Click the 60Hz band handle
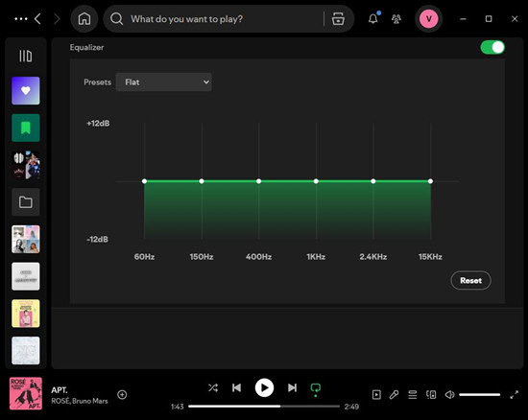The image size is (528, 420). pos(144,181)
